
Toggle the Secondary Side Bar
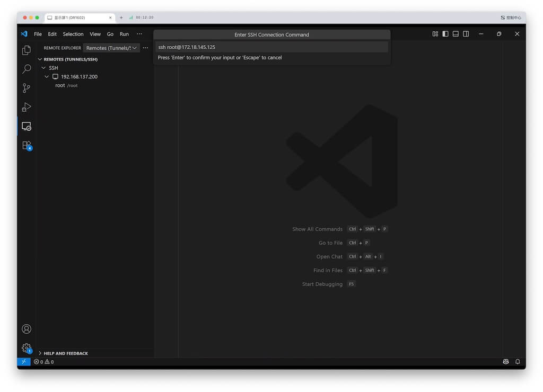pyautogui.click(x=466, y=33)
